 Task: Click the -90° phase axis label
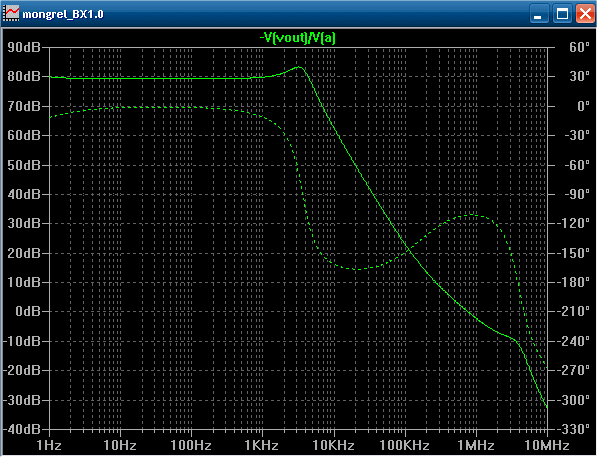pyautogui.click(x=577, y=194)
